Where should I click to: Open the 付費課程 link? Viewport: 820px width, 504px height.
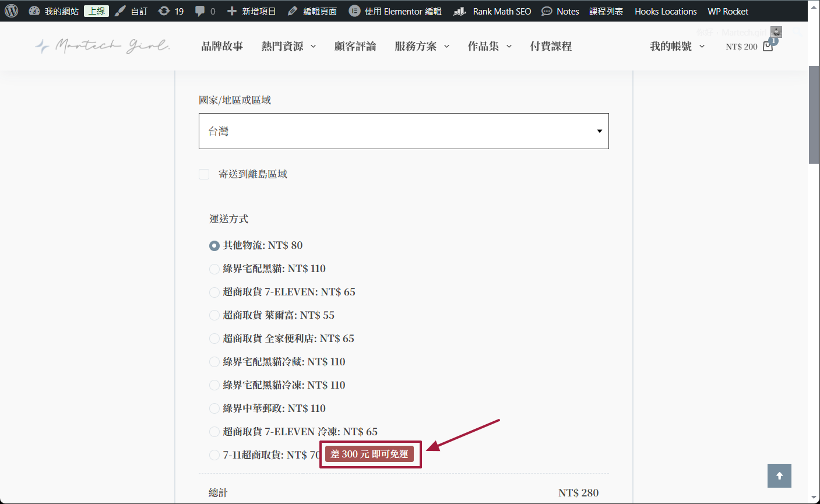[x=551, y=47]
